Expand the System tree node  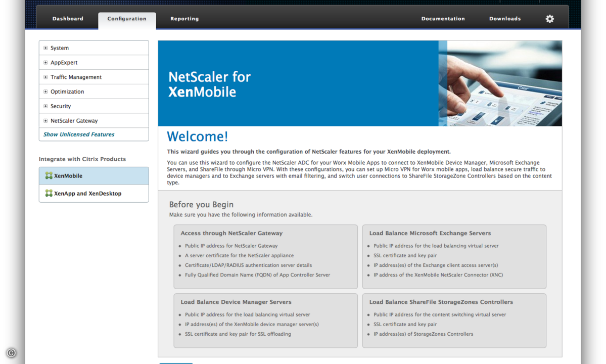point(45,48)
